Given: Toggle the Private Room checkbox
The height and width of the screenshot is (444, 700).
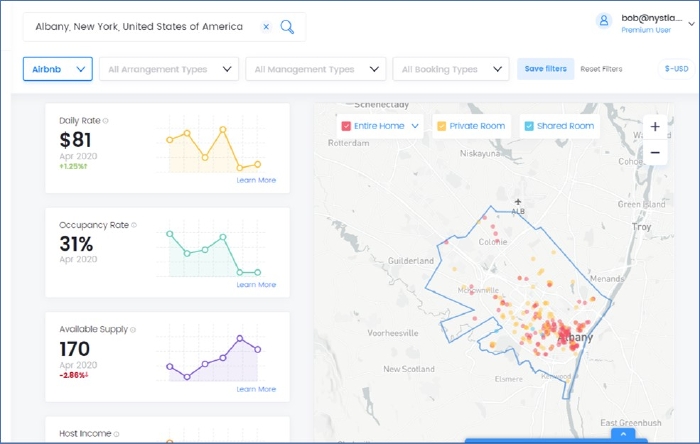Looking at the screenshot, I should (x=442, y=126).
